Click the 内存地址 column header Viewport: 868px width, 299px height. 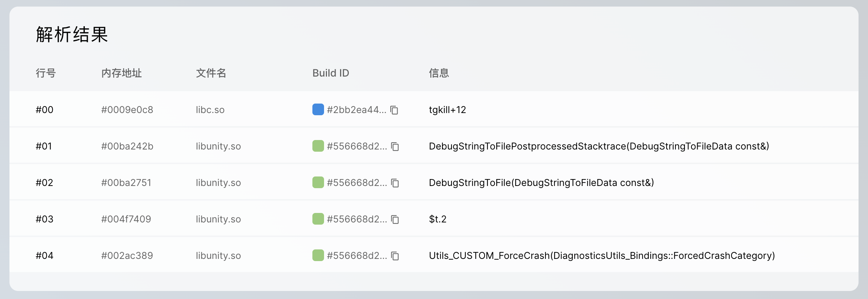click(121, 73)
